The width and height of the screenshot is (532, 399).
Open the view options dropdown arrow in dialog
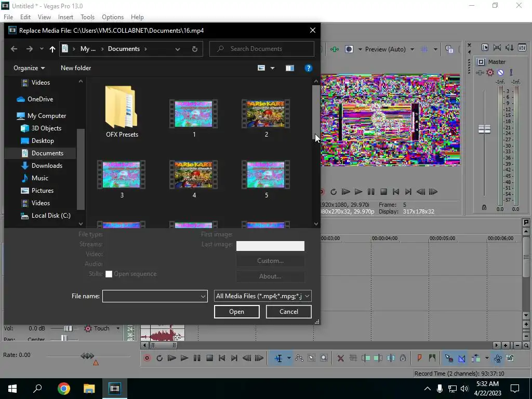pyautogui.click(x=272, y=68)
